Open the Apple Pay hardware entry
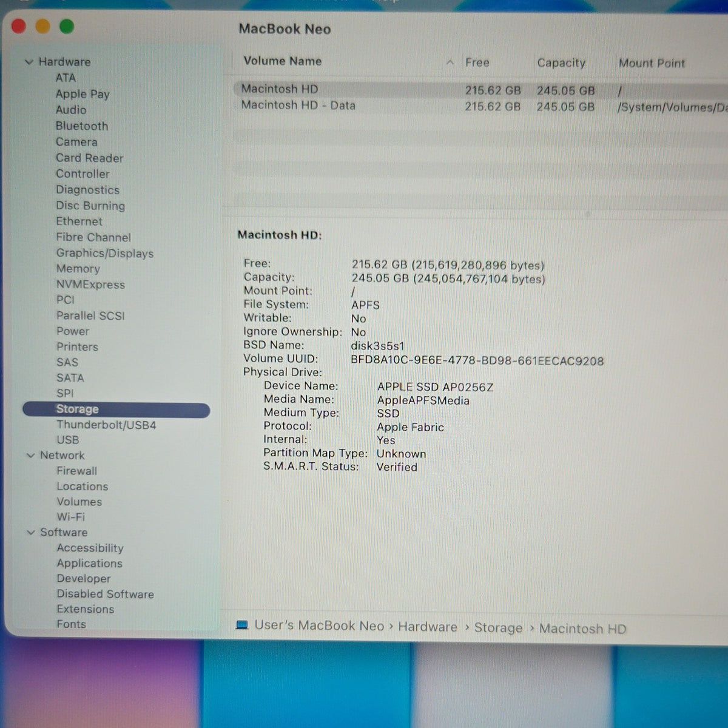Screen dimensions: 728x728 tap(83, 94)
